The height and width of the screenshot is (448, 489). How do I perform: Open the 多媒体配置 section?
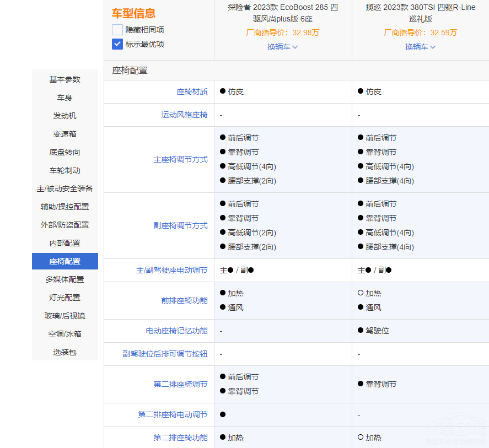(x=65, y=279)
